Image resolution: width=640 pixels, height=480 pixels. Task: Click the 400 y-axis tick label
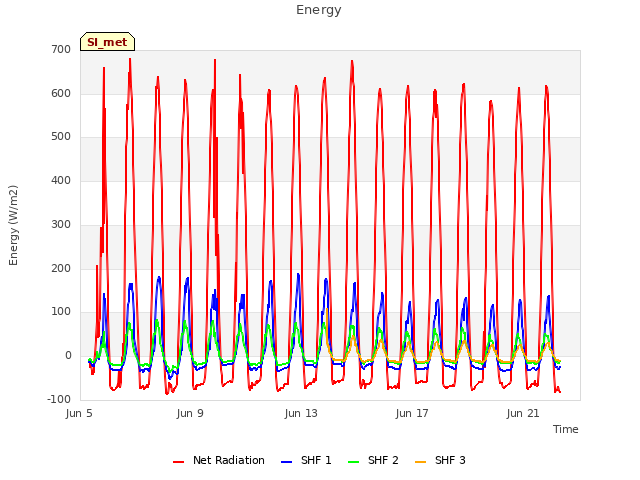click(61, 180)
